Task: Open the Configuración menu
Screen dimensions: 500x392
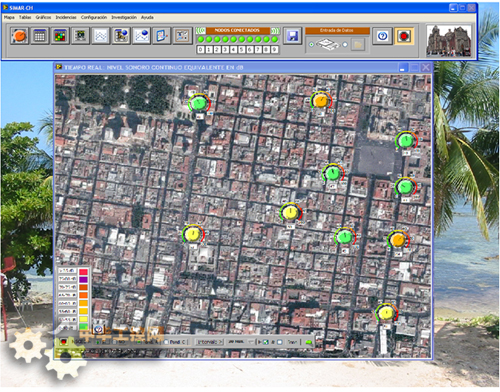Action: (x=94, y=17)
